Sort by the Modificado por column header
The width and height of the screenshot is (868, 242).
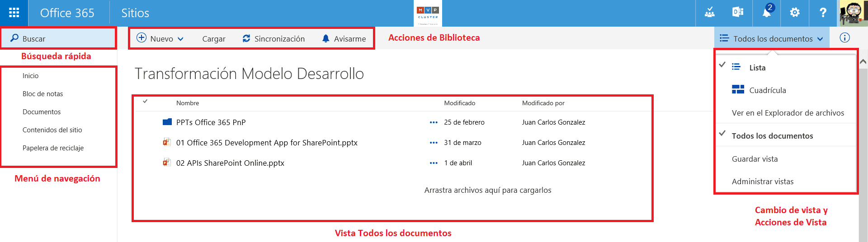543,103
